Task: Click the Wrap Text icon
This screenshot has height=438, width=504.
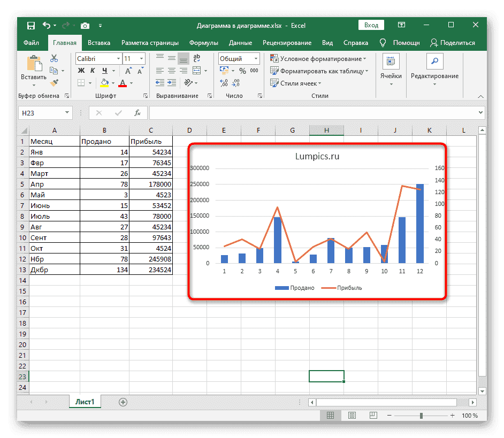Action: [x=196, y=59]
